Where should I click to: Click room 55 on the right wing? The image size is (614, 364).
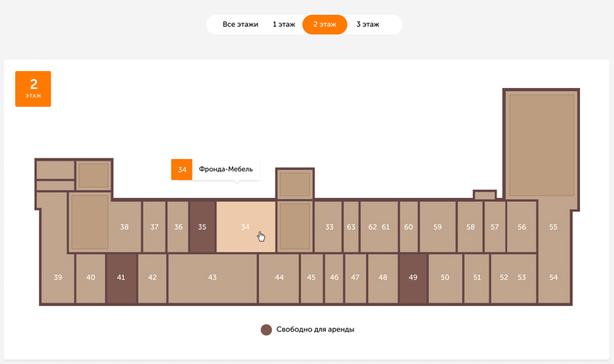pyautogui.click(x=553, y=227)
